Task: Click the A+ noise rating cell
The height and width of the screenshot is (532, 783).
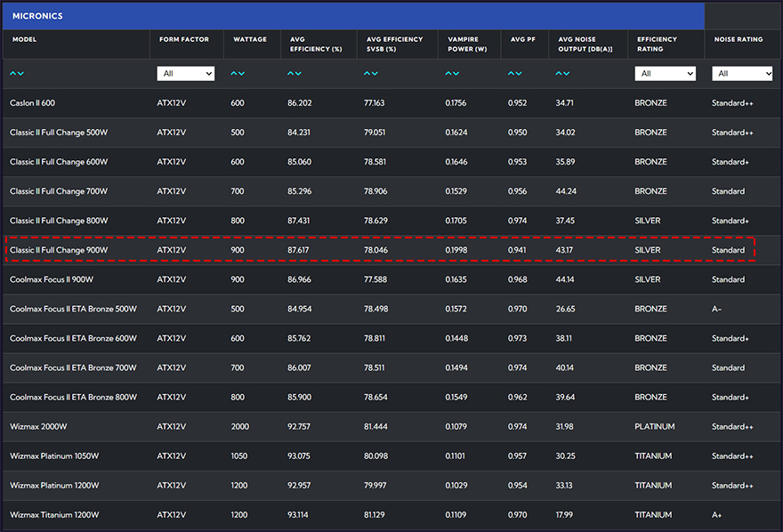Action: [x=716, y=515]
